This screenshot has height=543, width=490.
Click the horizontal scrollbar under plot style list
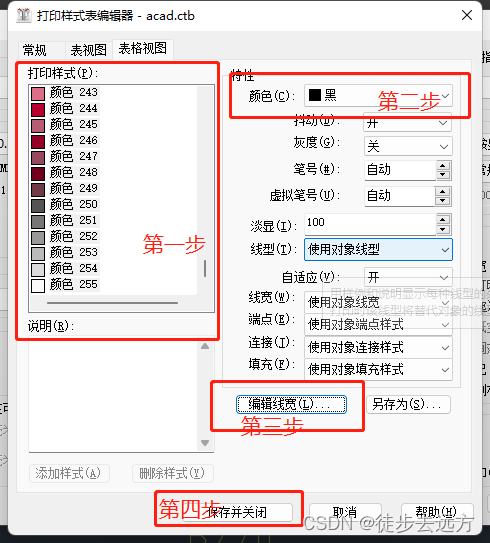[114, 303]
